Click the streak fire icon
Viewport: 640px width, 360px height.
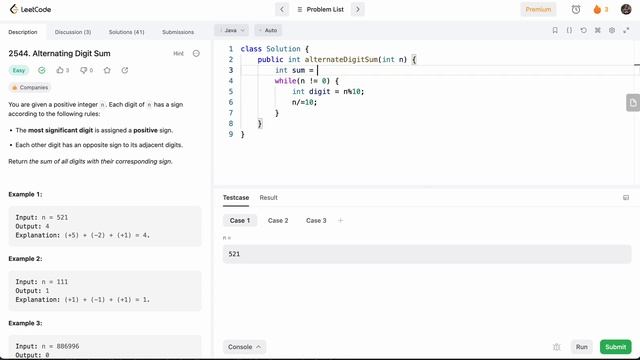[x=597, y=9]
